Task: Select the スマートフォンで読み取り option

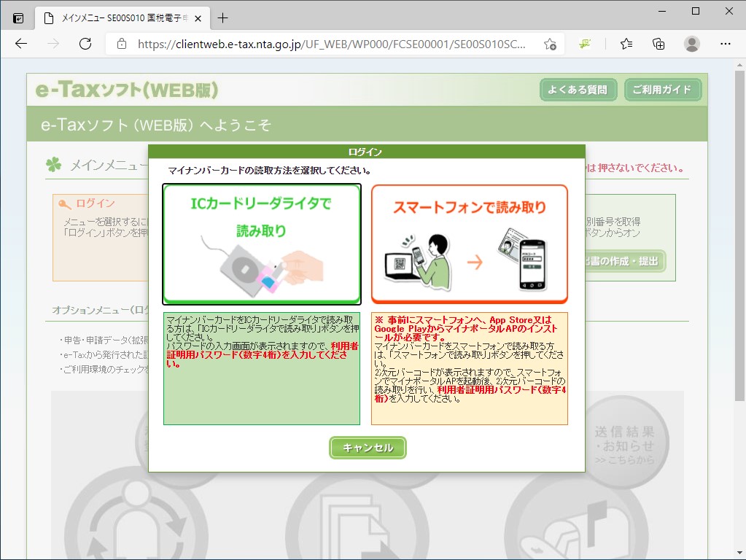Action: coord(470,243)
